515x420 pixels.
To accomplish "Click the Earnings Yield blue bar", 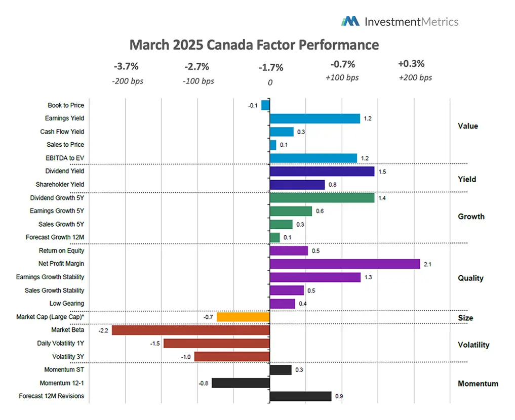I will pyautogui.click(x=314, y=118).
